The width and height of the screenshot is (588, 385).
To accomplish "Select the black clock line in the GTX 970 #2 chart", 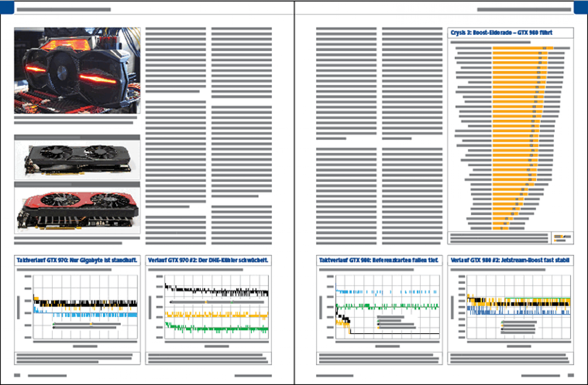I will [x=216, y=290].
